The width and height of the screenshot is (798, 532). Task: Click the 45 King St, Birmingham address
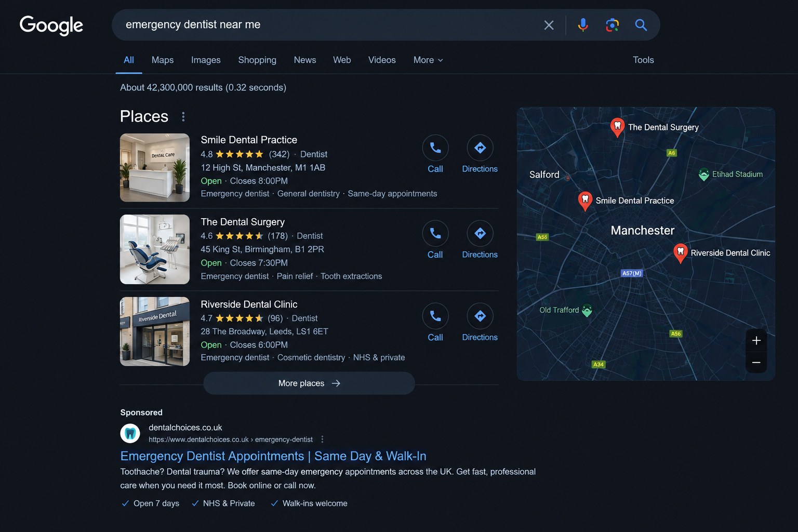click(x=262, y=249)
